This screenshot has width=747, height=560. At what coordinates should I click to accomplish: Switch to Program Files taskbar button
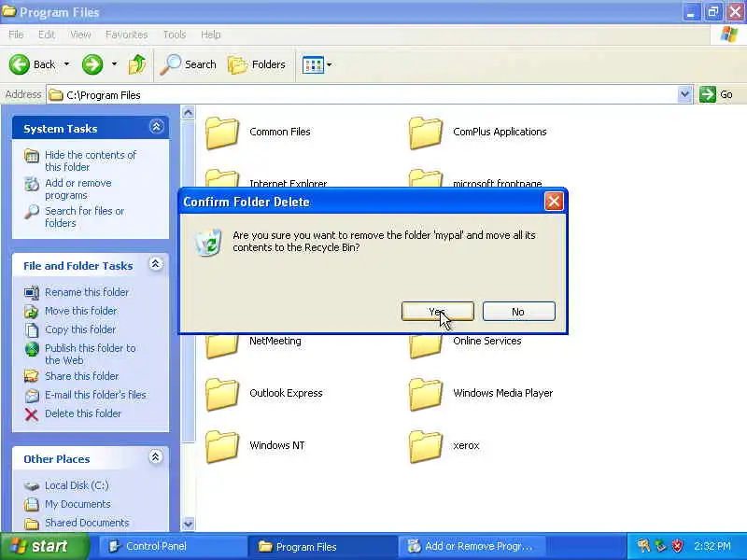click(x=322, y=546)
